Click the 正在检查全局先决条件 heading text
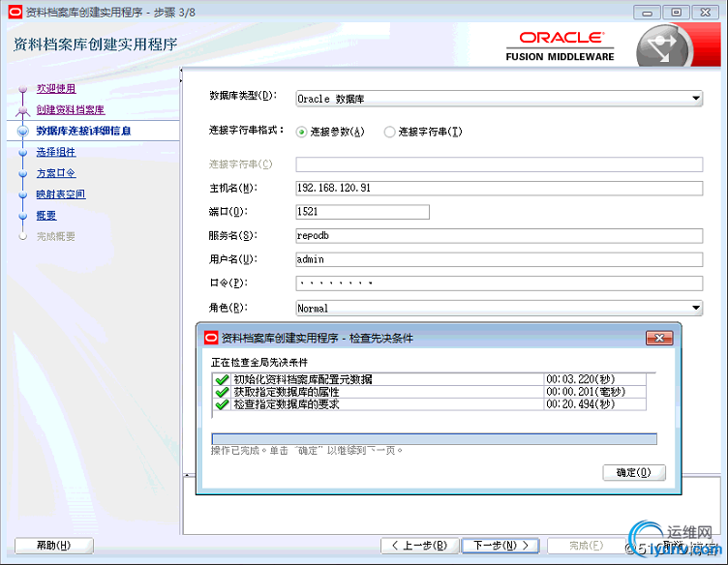The image size is (728, 565). [259, 362]
